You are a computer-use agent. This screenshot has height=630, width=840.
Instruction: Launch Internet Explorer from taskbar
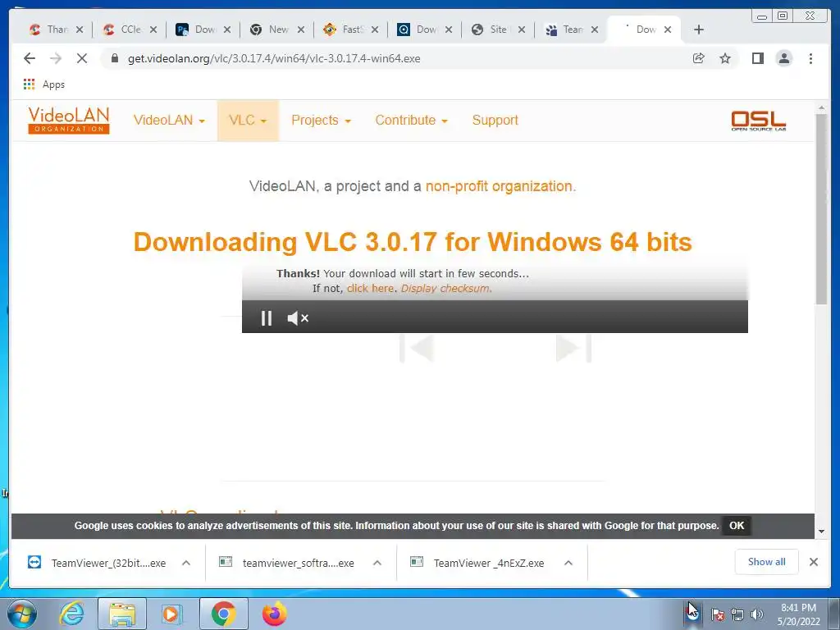[72, 614]
